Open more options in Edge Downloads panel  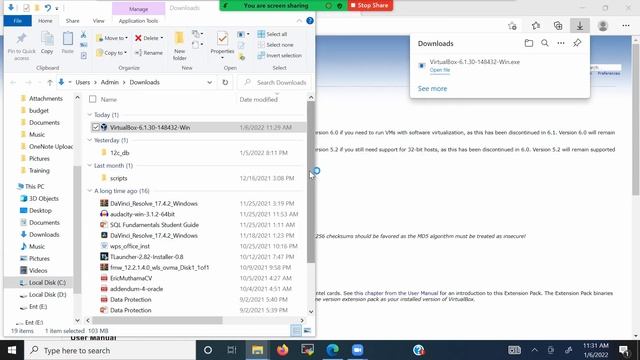pyautogui.click(x=561, y=43)
